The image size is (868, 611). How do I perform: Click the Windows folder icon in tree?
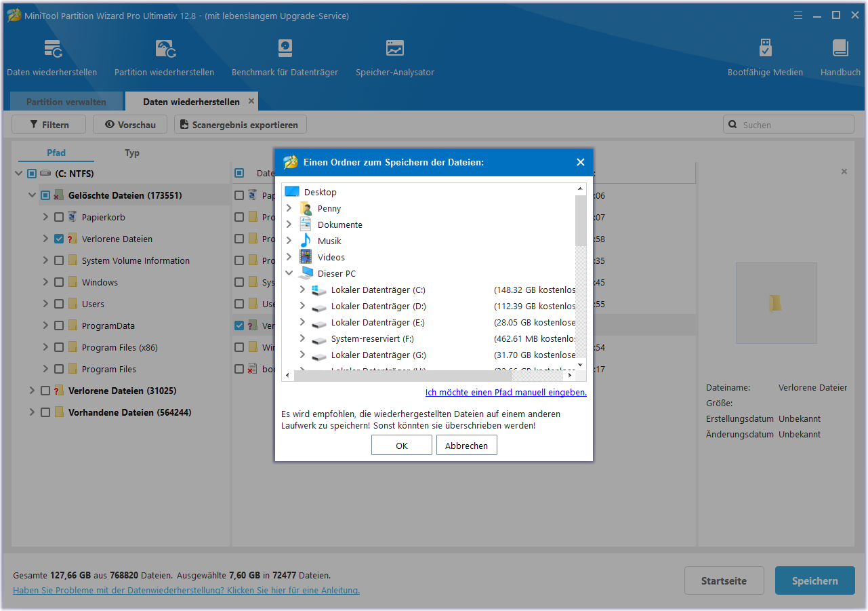tap(73, 282)
